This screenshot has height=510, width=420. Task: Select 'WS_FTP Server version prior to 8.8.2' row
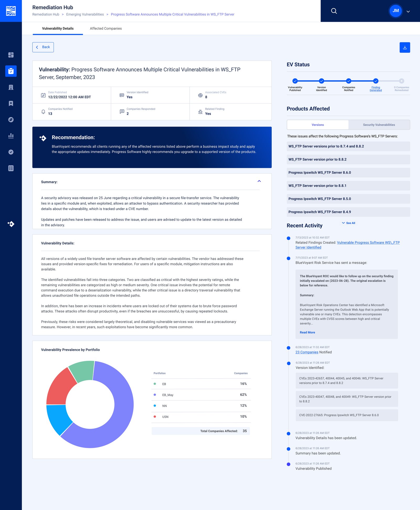pos(348,159)
